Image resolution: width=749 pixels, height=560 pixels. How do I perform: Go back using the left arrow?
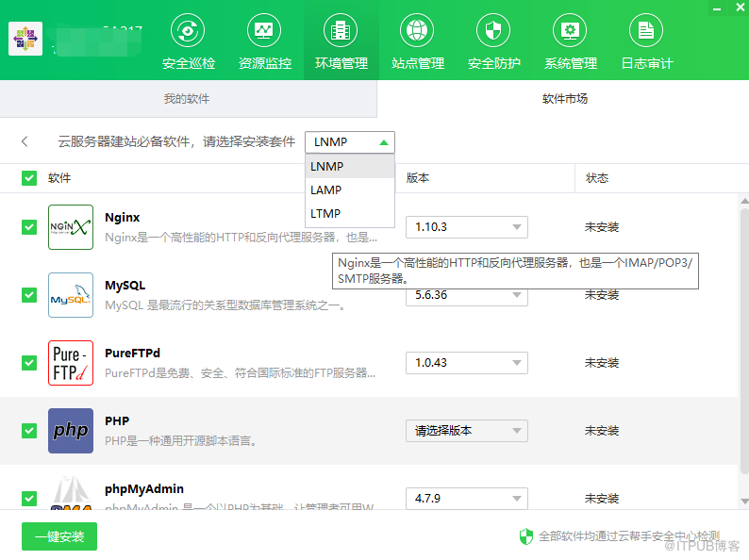point(25,142)
